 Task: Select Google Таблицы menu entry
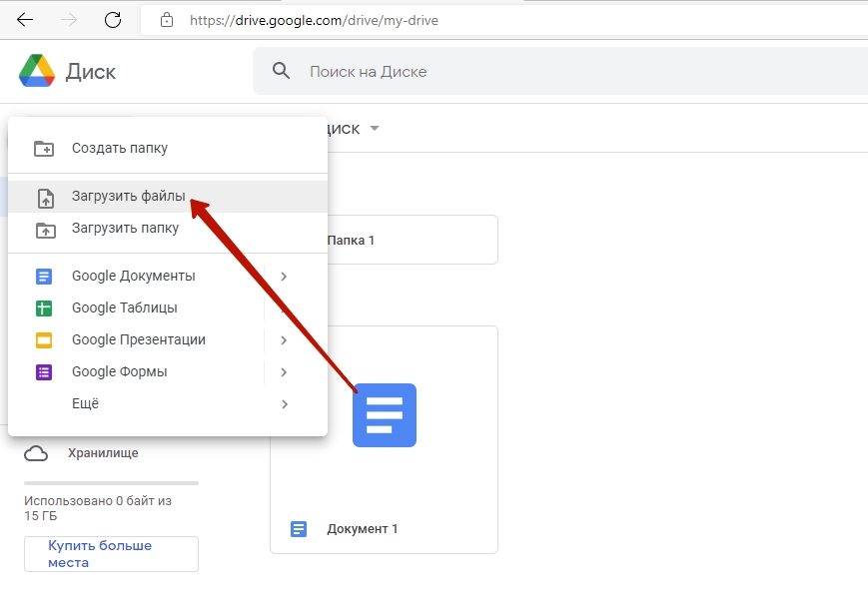coord(168,308)
